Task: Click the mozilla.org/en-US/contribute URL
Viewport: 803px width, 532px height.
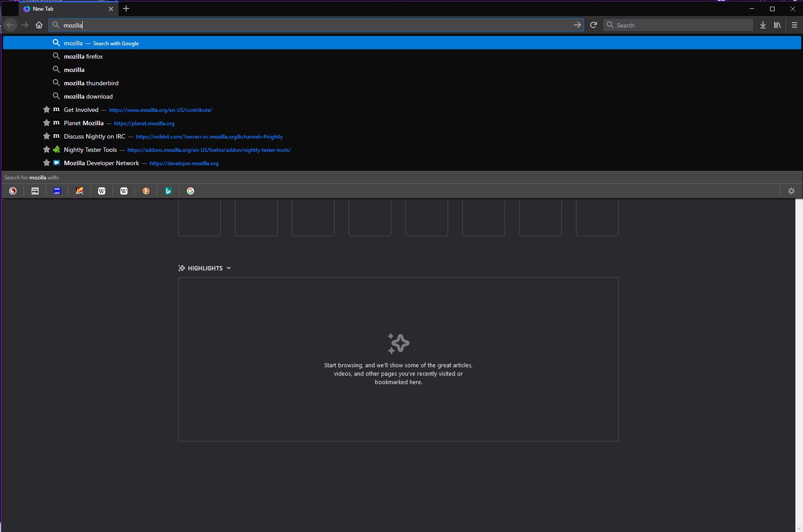Action: click(160, 110)
